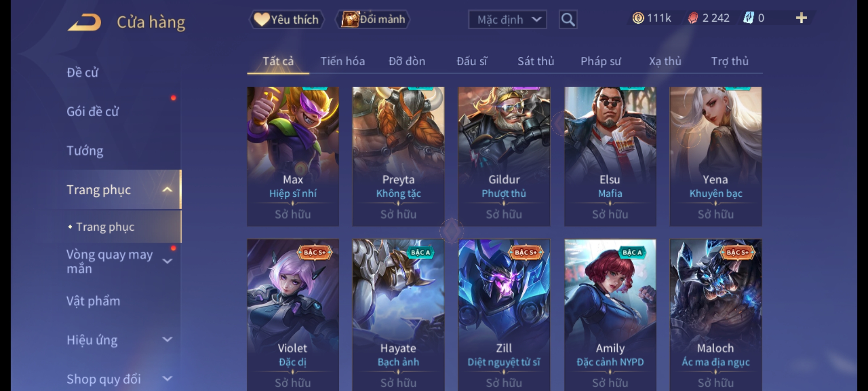868x391 pixels.
Task: Click the heart icon for Yêu thích
Action: [261, 19]
